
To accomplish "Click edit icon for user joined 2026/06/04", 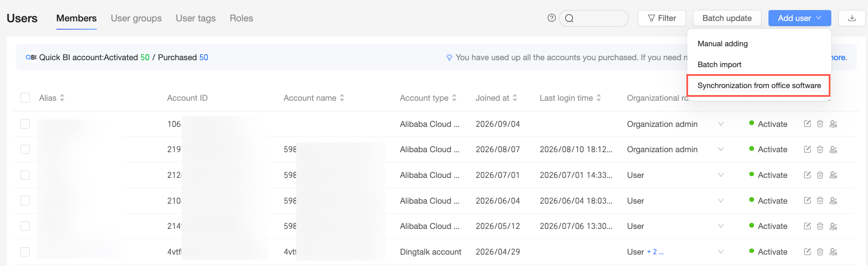I will coord(807,201).
